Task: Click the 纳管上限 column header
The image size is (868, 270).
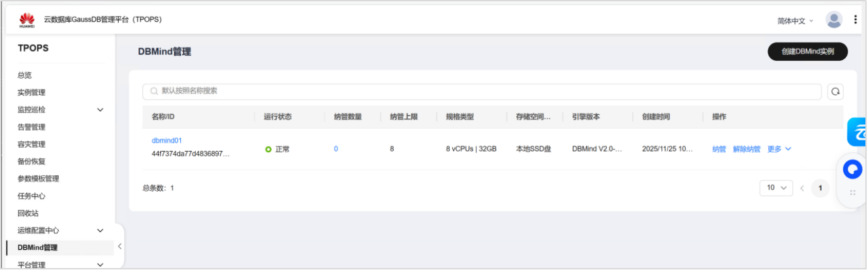Action: 404,117
